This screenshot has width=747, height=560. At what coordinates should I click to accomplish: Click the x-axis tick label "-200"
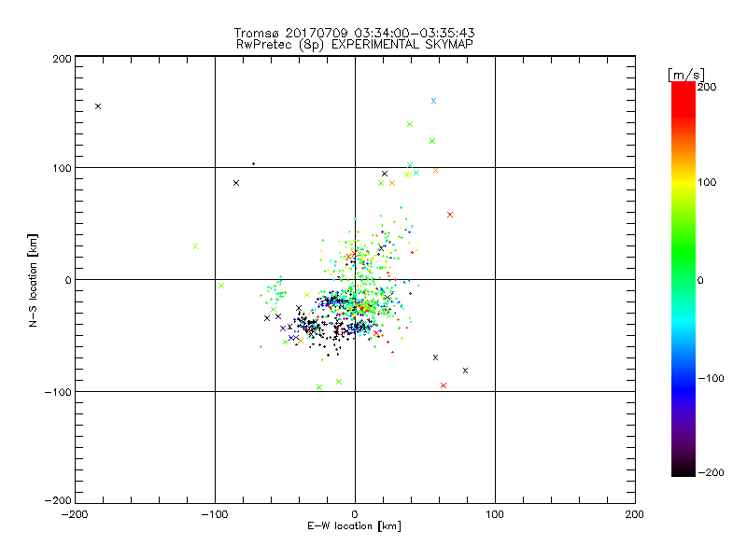75,514
